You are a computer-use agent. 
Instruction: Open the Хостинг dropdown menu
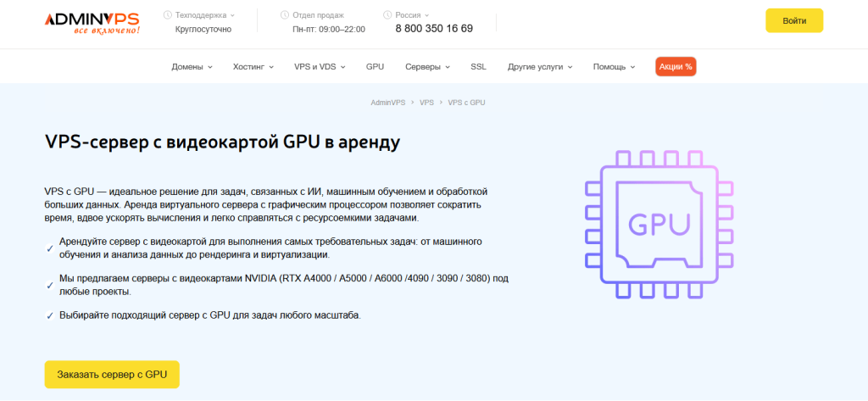253,66
